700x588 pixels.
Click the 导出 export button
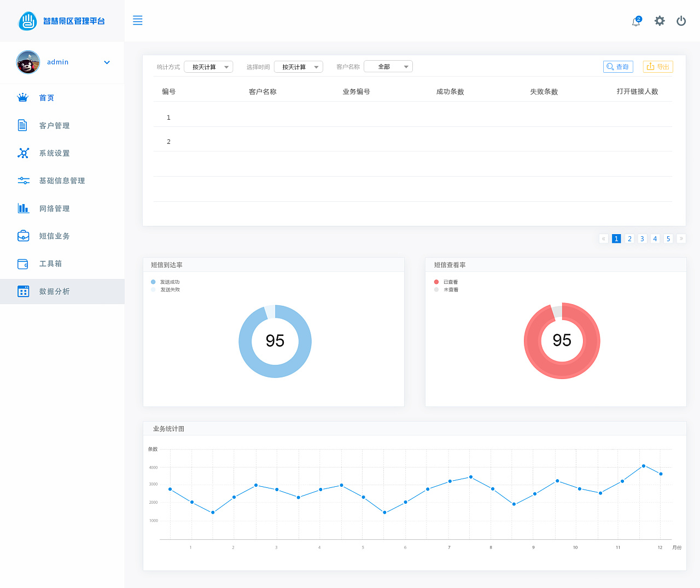pos(658,67)
